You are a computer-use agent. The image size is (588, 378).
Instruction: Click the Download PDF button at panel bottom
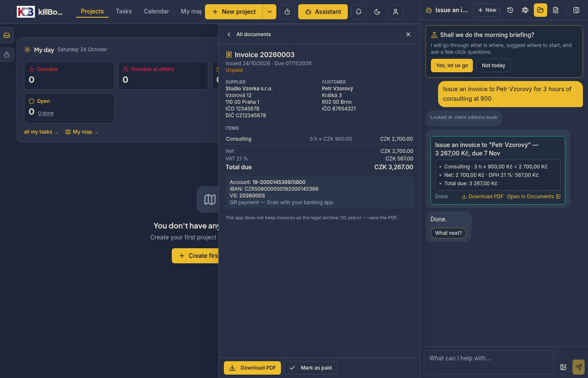252,368
